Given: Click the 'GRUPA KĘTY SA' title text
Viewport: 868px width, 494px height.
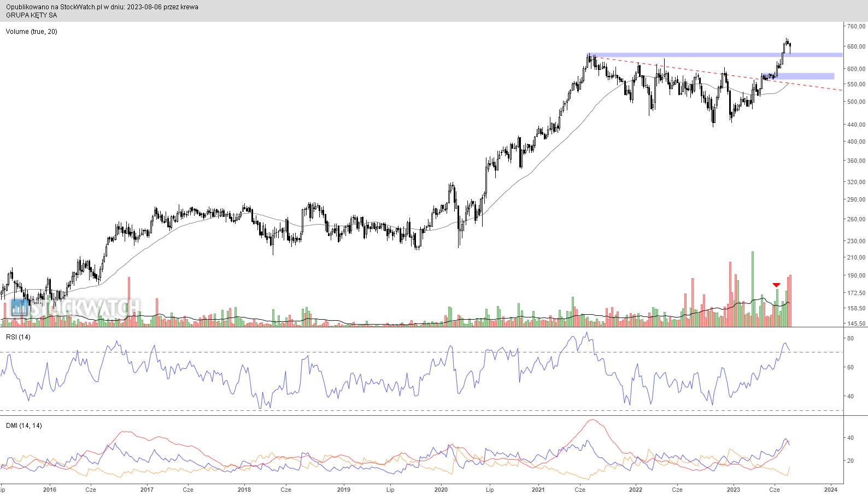Looking at the screenshot, I should (31, 15).
